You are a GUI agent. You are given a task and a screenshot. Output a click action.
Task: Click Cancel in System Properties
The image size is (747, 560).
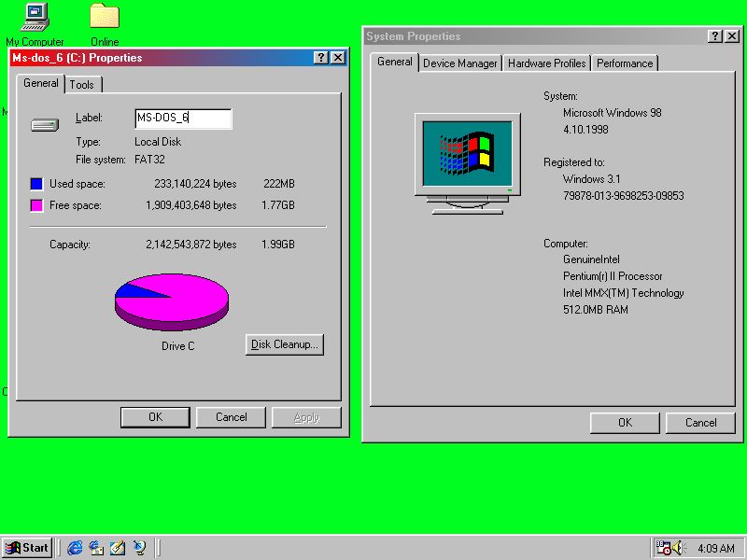(x=700, y=423)
